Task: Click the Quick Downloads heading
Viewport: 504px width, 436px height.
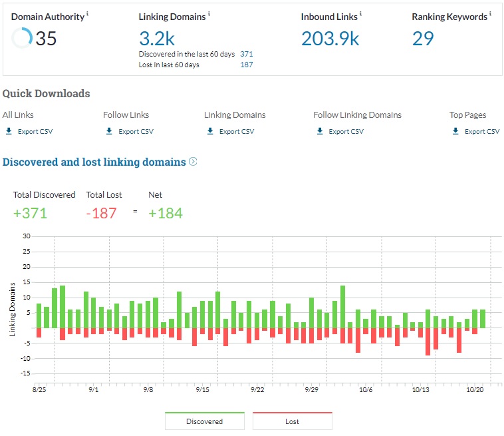Action: click(47, 93)
